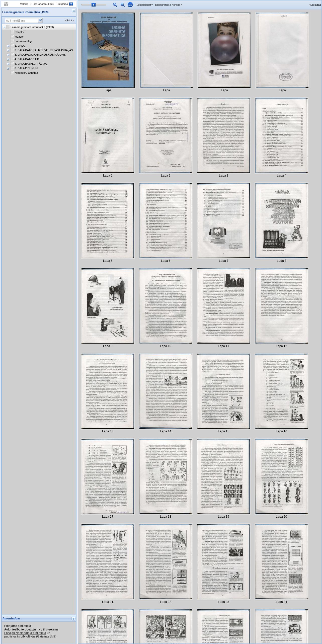Open the Lapa 13 page thumbnail
This screenshot has width=322, height=644.
108,391
